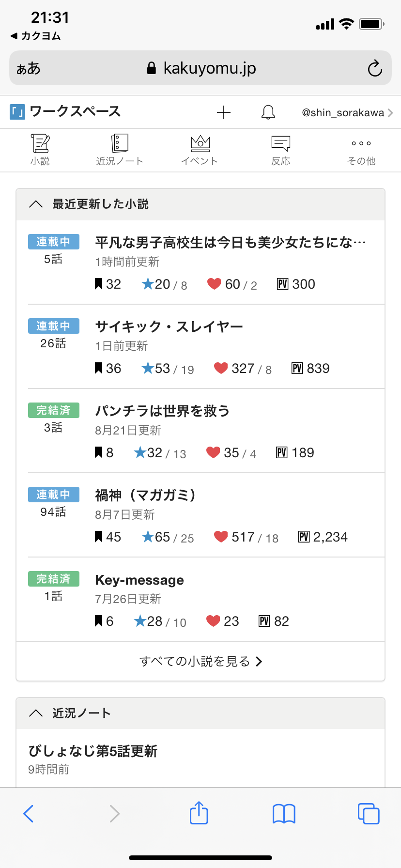
Task: Open the イベント tab
Action: pyautogui.click(x=200, y=150)
